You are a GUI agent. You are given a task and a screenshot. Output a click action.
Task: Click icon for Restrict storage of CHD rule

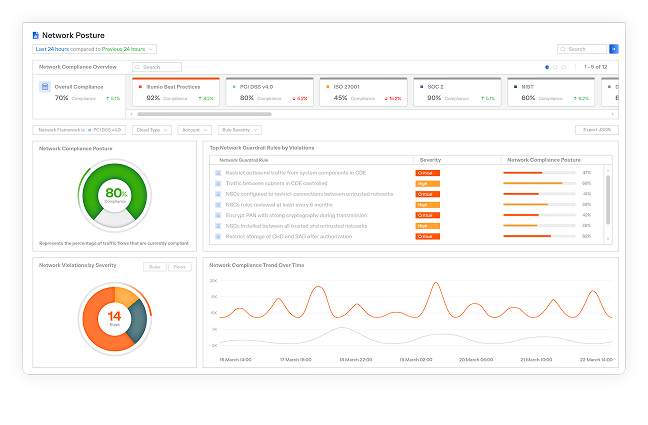pos(218,237)
